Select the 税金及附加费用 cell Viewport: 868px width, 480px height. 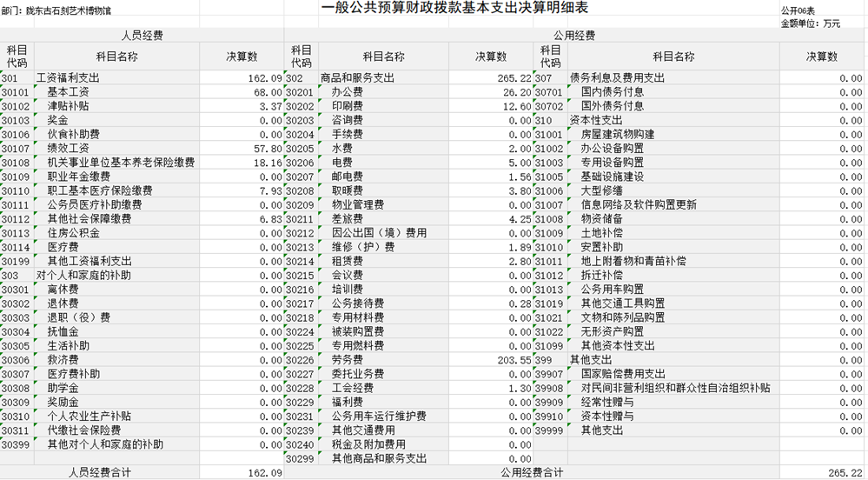[384, 444]
